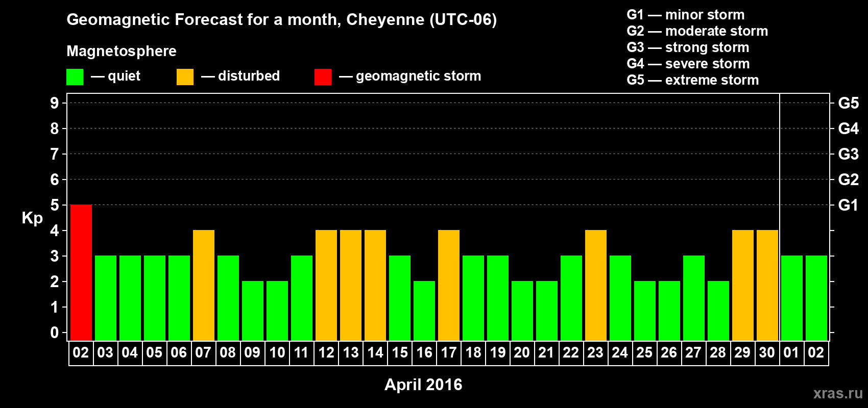Viewport: 868px width, 408px height.
Task: Click the green quiet legend swatch
Action: pyautogui.click(x=75, y=77)
